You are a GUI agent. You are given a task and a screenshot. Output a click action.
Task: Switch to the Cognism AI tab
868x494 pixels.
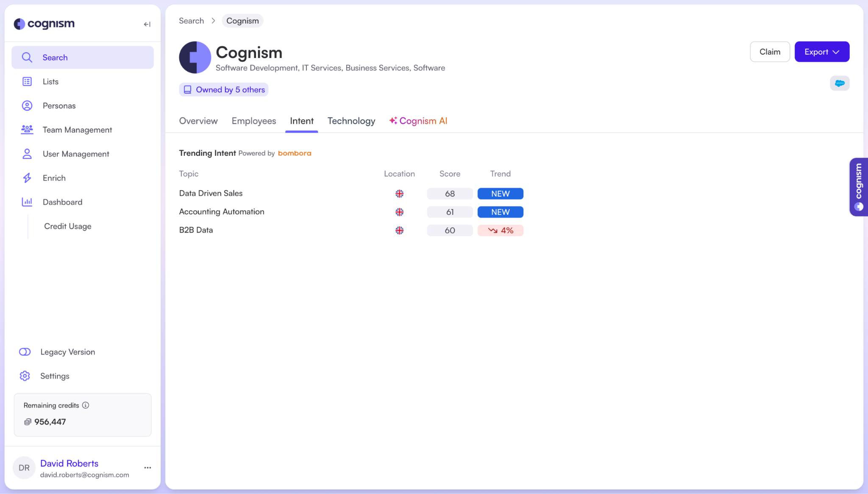pos(418,121)
